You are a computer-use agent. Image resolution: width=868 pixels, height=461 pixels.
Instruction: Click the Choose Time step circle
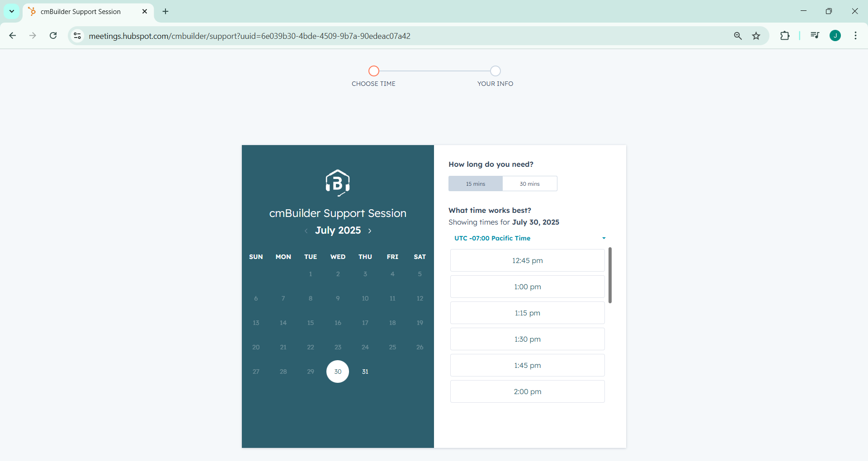[x=373, y=71]
